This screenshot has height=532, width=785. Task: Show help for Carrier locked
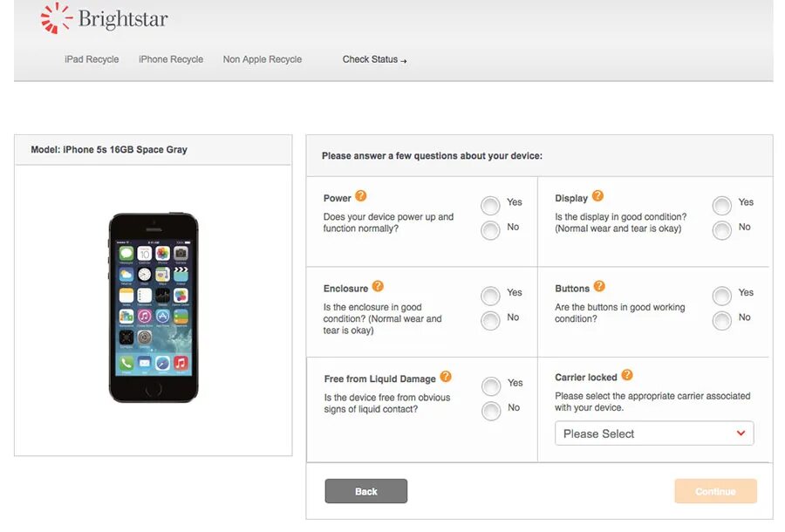click(x=627, y=375)
